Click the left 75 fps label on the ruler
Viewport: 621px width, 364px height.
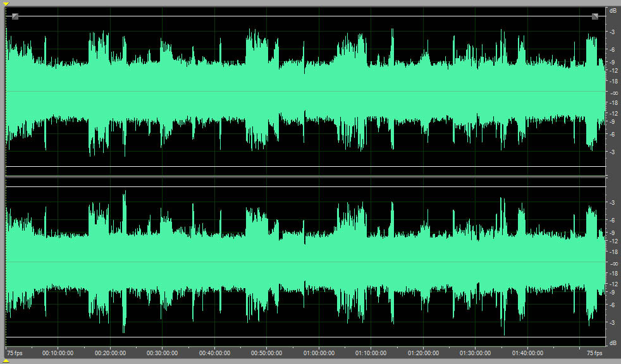tap(14, 353)
